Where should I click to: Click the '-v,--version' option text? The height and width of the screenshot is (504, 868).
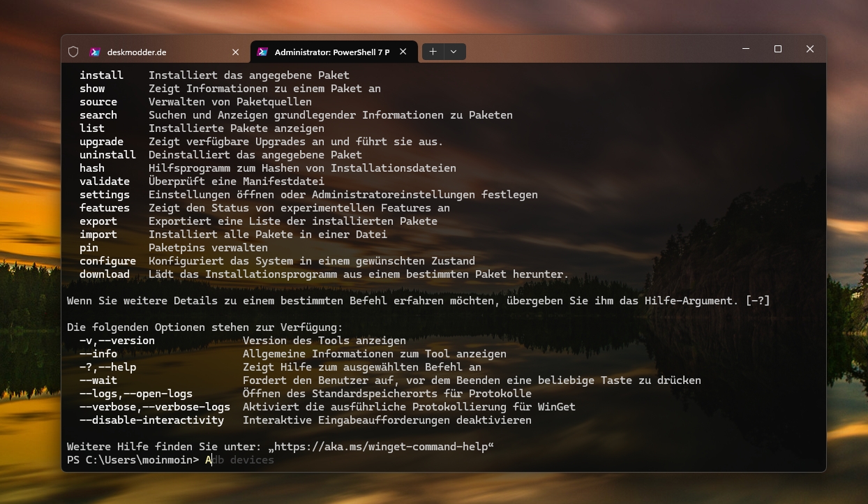click(117, 341)
